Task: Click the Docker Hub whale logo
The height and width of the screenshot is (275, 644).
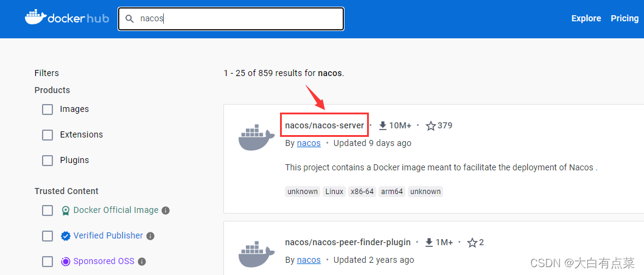Action: [x=67, y=18]
